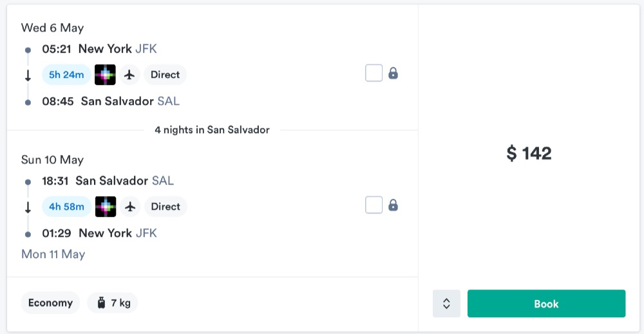Click the return Direct badge
The height and width of the screenshot is (334, 644).
[x=166, y=207]
